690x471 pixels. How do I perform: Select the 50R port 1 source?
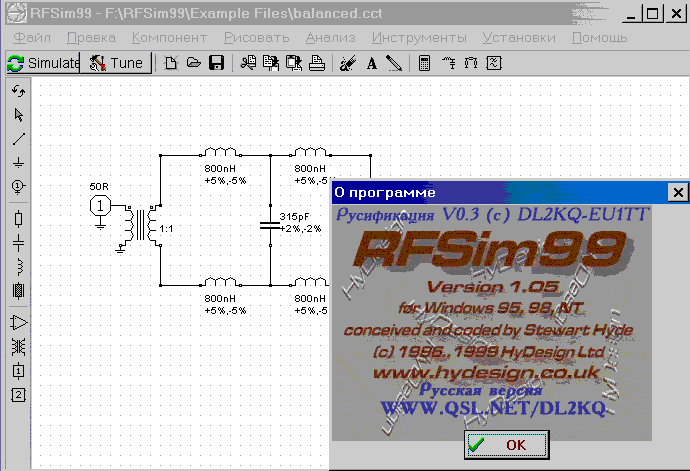[100, 206]
